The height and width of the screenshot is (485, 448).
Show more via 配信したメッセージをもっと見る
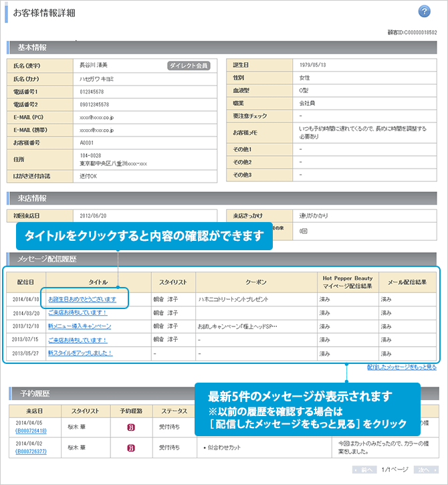pyautogui.click(x=401, y=367)
